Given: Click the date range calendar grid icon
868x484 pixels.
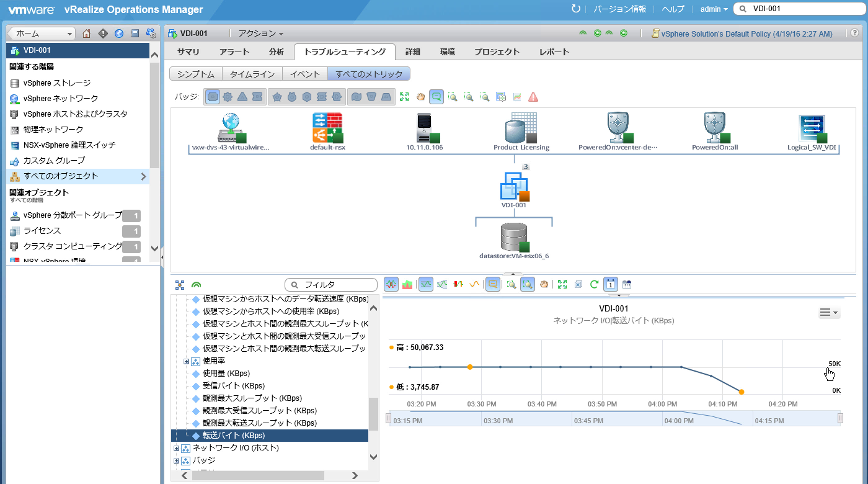Looking at the screenshot, I should click(x=627, y=284).
